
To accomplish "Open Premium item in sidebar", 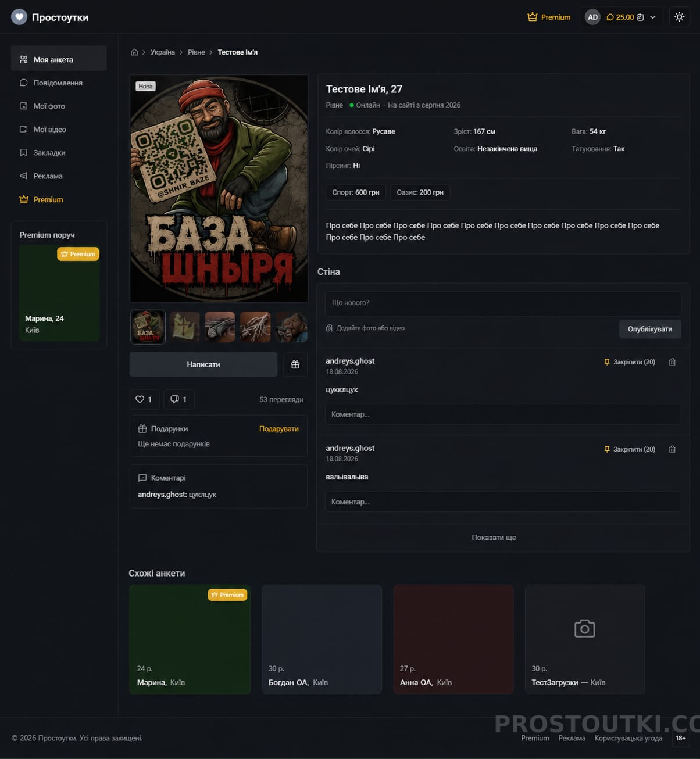I will pos(59,199).
